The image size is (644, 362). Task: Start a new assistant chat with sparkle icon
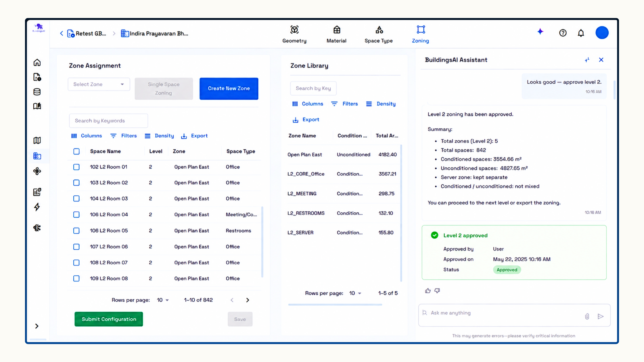(587, 60)
